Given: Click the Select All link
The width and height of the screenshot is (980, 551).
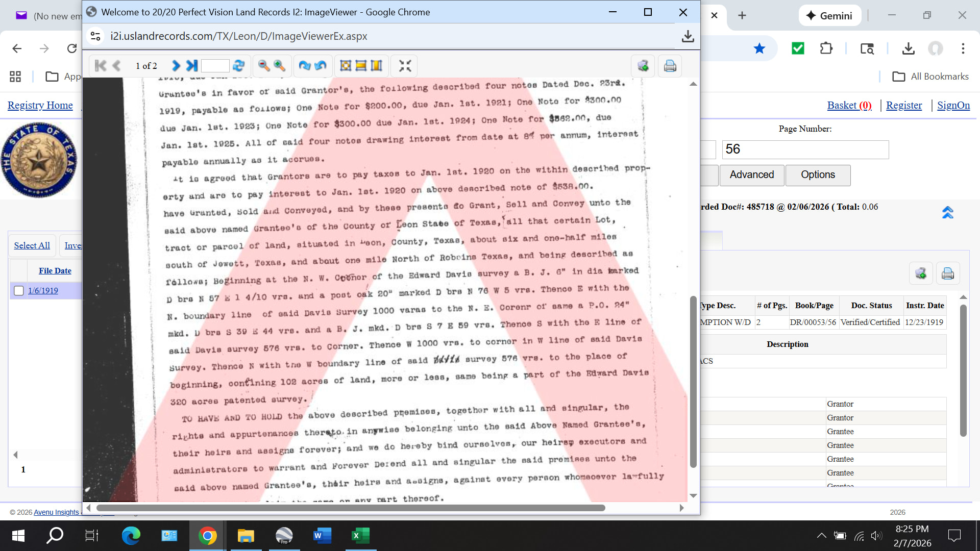Looking at the screenshot, I should pos(32,245).
